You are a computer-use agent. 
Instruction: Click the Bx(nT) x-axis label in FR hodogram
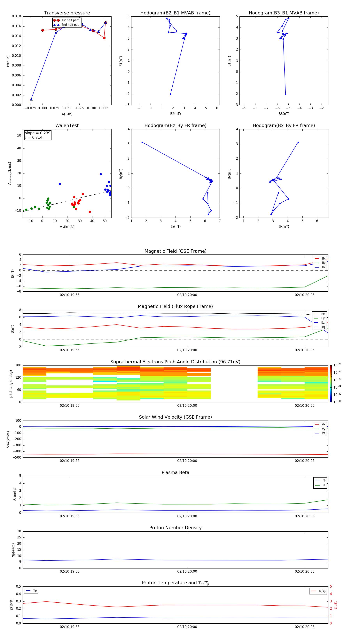point(284,227)
